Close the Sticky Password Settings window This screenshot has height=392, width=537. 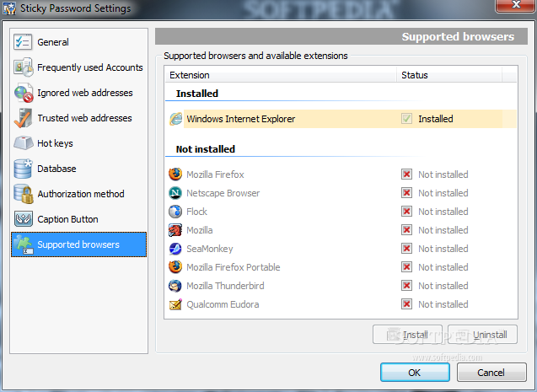pyautogui.click(x=516, y=5)
